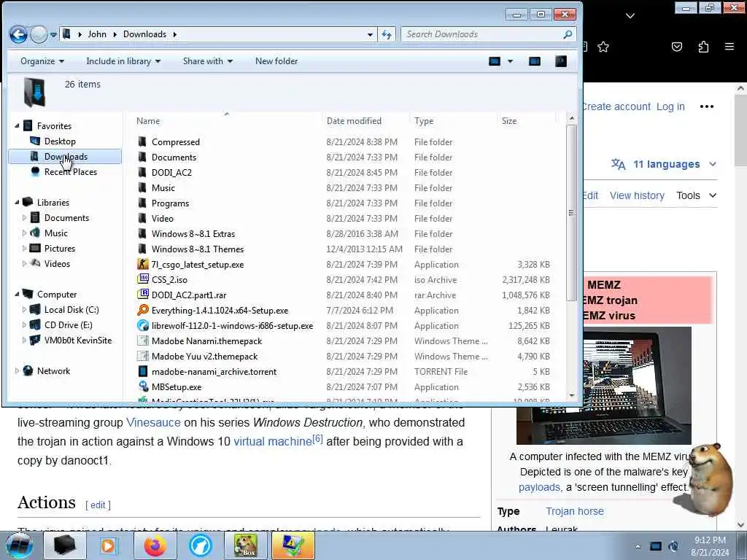Select the DODI_AC2 folder icon
Screen dimensions: 747x560
click(x=142, y=172)
